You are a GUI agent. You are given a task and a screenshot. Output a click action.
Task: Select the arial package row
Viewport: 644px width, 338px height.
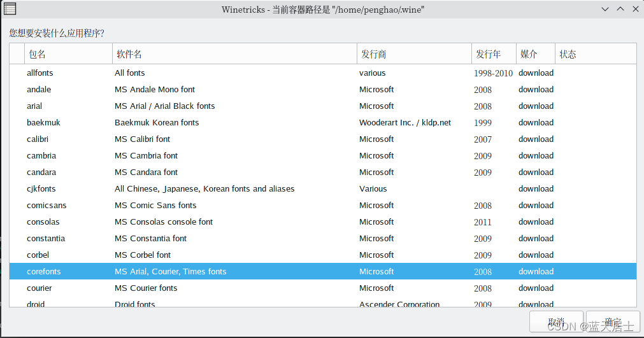[323, 106]
